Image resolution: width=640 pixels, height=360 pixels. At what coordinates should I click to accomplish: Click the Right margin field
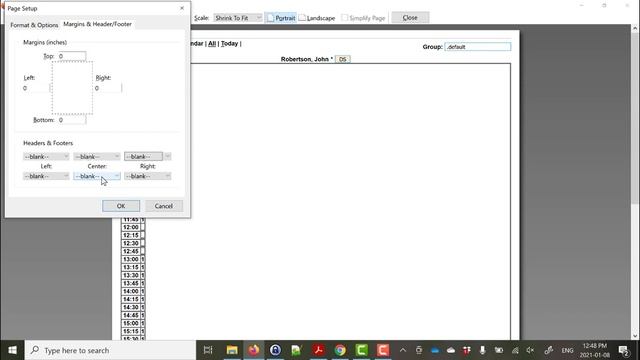108,88
